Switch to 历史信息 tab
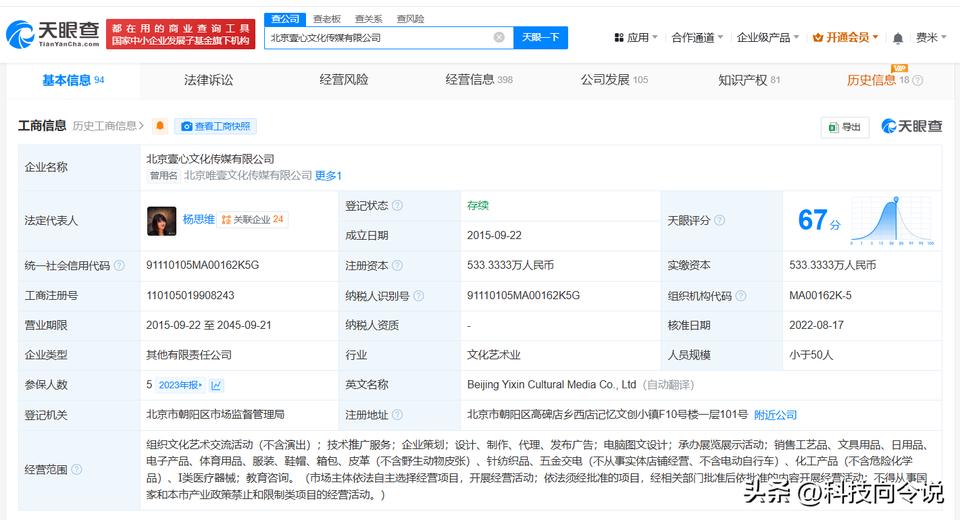Image resolution: width=960 pixels, height=520 pixels. point(878,80)
